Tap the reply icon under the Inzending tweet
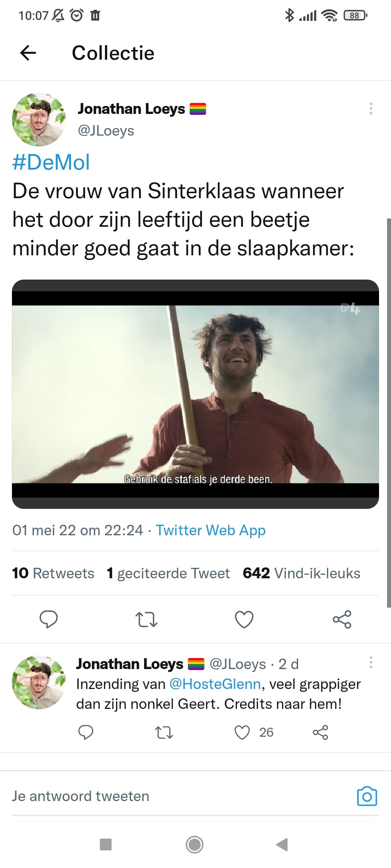Screen dimensions: 391x868 86,732
